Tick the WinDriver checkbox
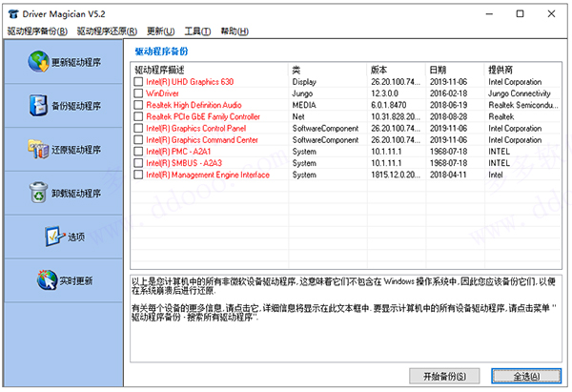 point(138,93)
